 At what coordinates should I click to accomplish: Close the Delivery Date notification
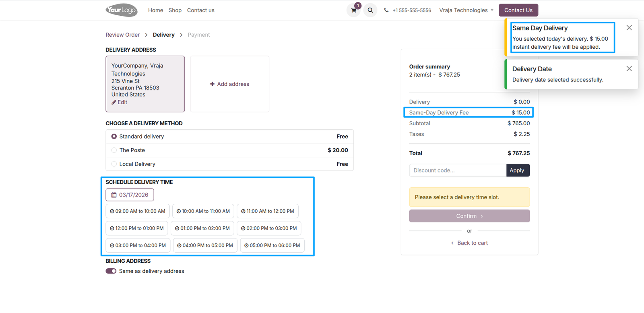(629, 69)
